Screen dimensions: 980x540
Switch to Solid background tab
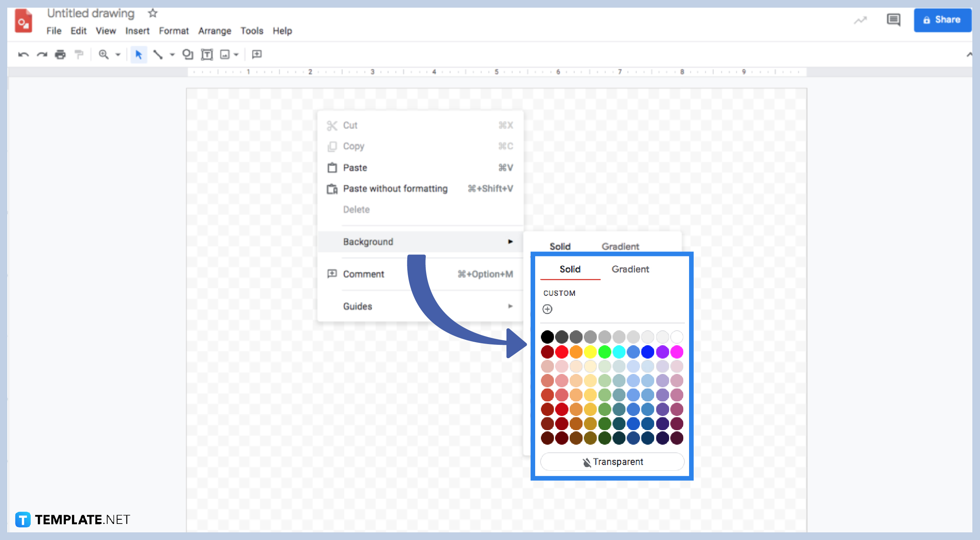click(570, 269)
